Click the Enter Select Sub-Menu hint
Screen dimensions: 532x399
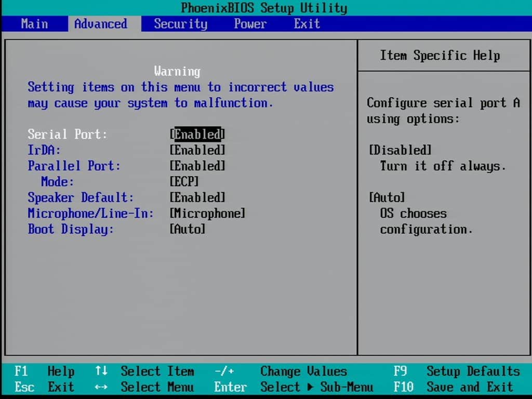tap(294, 387)
